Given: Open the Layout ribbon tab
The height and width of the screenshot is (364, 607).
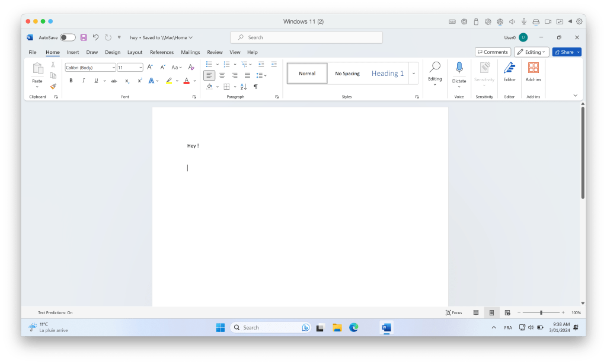Looking at the screenshot, I should click(x=135, y=52).
